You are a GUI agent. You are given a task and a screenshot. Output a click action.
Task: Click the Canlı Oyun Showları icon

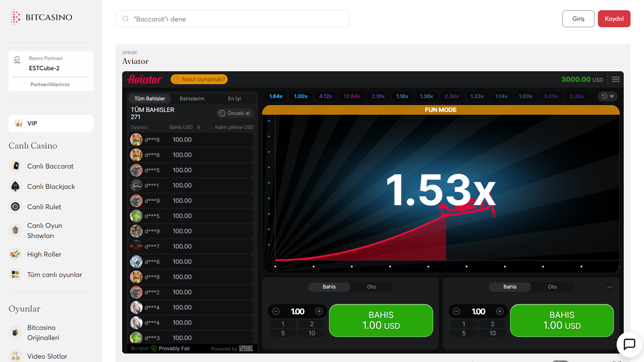pos(16,230)
